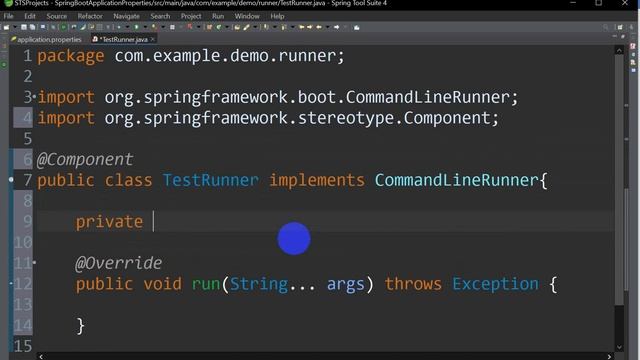The image size is (640, 360).
Task: Open dropdown beside the red relaunch icon
Action: [199, 27]
